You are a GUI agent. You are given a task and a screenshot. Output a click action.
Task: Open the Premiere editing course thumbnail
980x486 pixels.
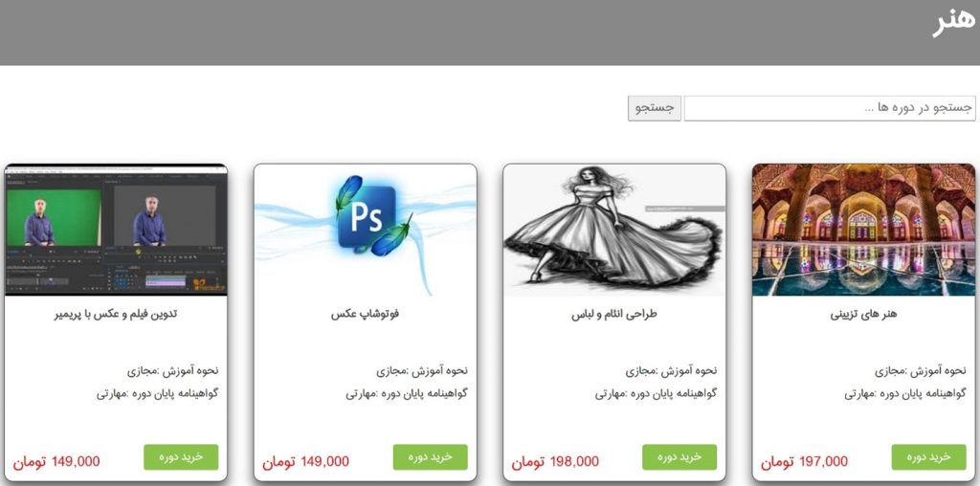[x=116, y=230]
